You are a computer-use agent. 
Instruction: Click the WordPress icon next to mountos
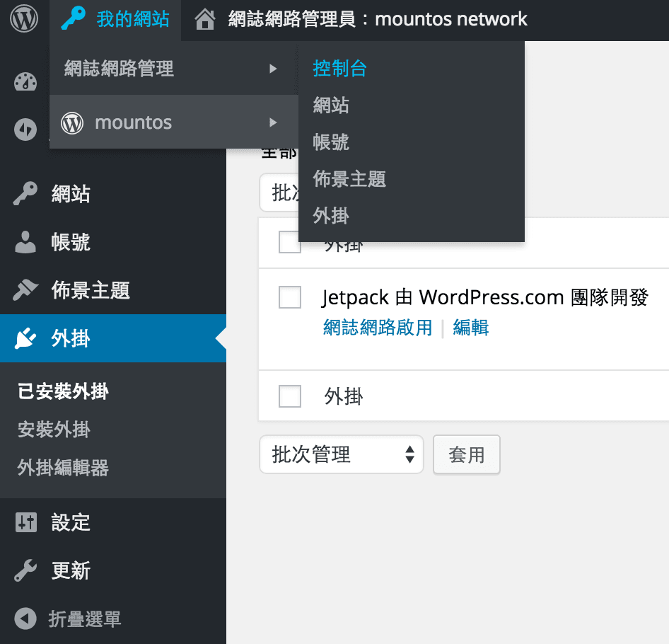click(x=72, y=122)
